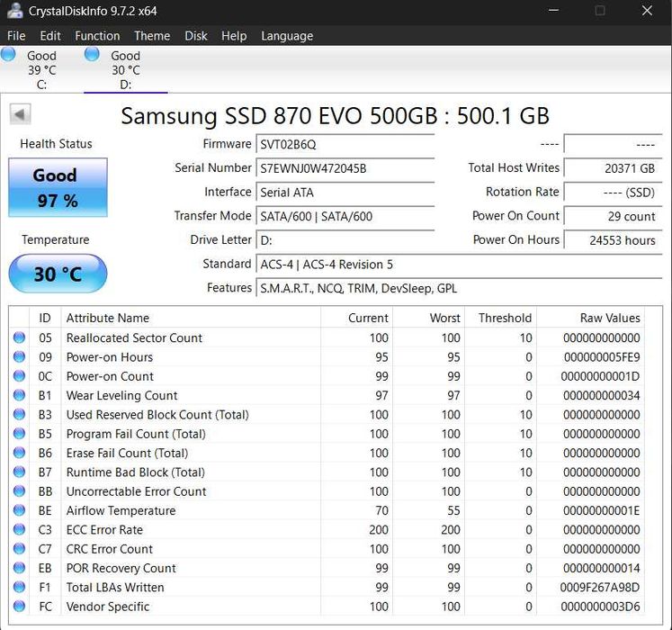
Task: Click the ID column header
Action: (x=45, y=318)
